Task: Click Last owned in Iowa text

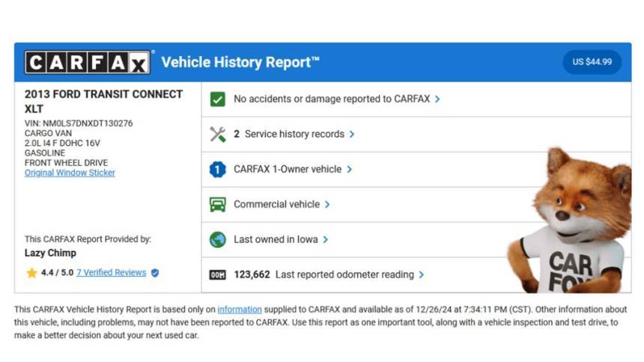Action: [x=276, y=239]
